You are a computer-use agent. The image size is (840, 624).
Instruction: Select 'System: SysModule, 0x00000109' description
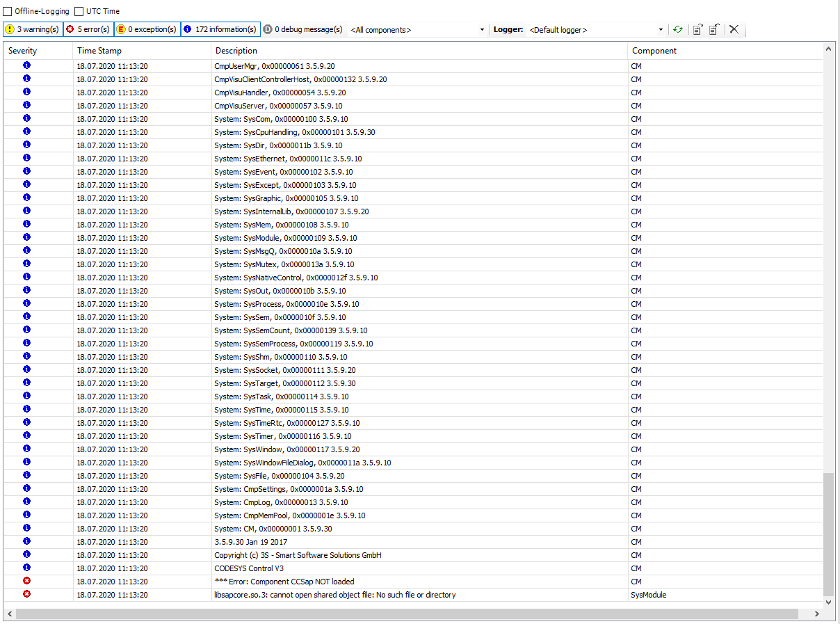pyautogui.click(x=285, y=238)
